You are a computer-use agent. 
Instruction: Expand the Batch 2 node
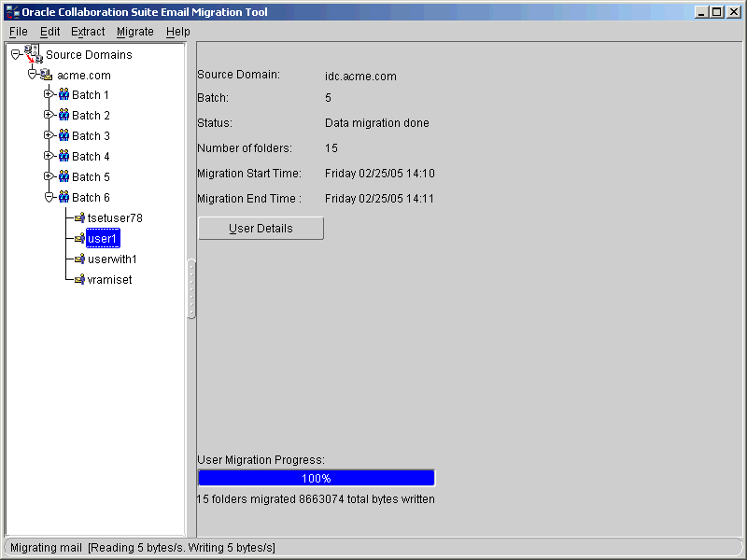click(x=48, y=115)
